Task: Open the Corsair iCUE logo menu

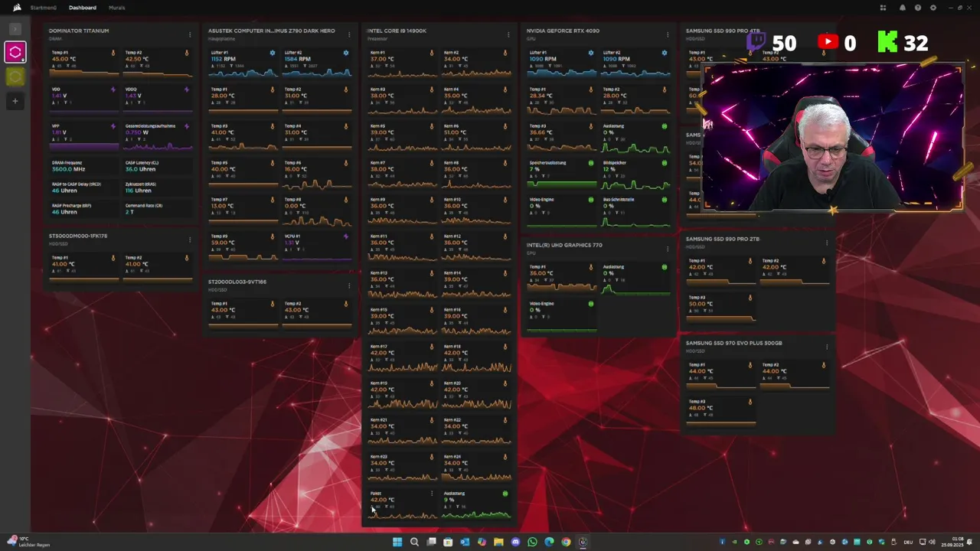Action: (17, 8)
